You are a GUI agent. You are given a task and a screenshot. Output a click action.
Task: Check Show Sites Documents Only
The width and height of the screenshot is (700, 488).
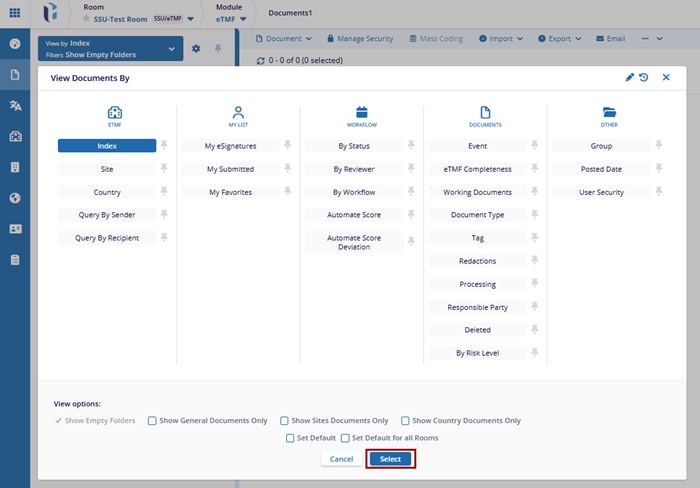tap(285, 421)
